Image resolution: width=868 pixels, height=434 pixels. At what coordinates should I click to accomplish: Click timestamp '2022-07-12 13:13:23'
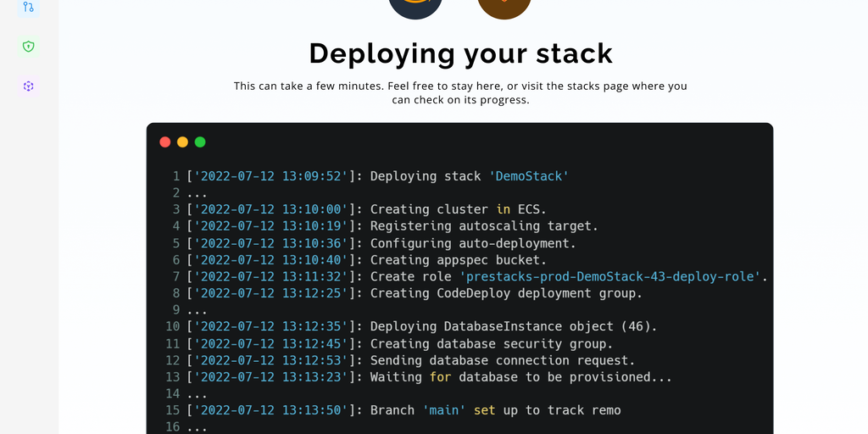pos(270,377)
